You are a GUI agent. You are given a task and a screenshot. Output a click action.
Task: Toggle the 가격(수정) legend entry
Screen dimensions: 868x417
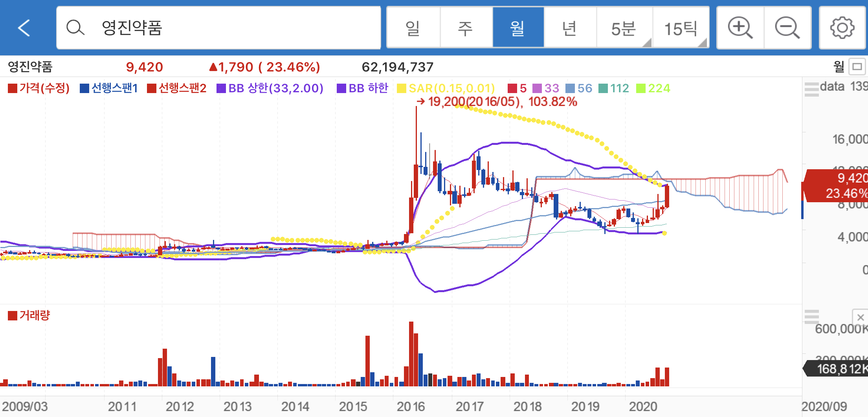pos(39,88)
